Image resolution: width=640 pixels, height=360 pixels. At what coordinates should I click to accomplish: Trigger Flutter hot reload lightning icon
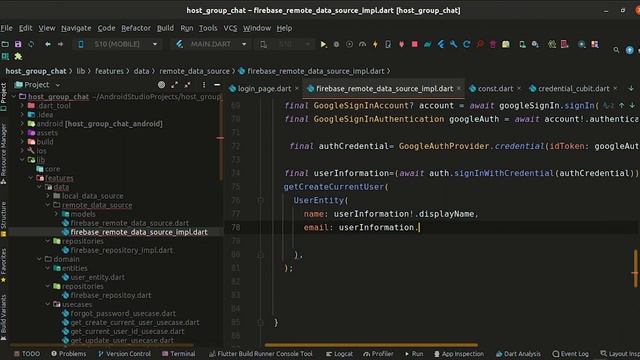[x=375, y=44]
